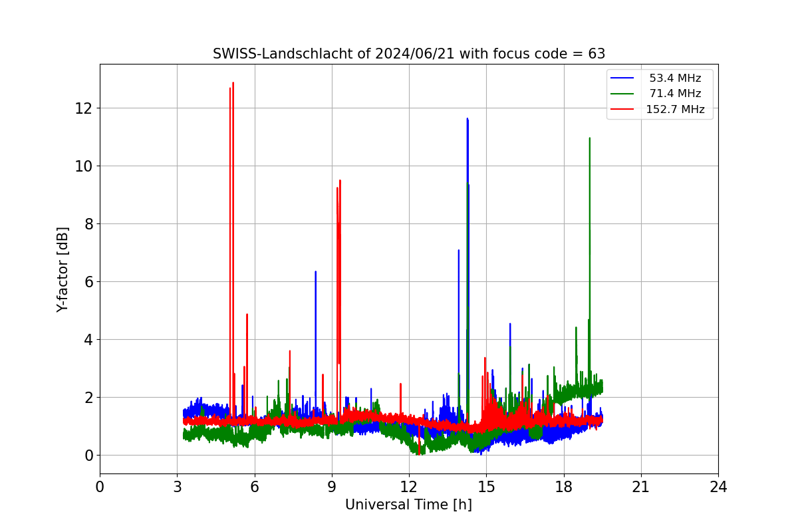798x532 pixels.
Task: Click y-axis tick label "4"
Action: point(88,339)
